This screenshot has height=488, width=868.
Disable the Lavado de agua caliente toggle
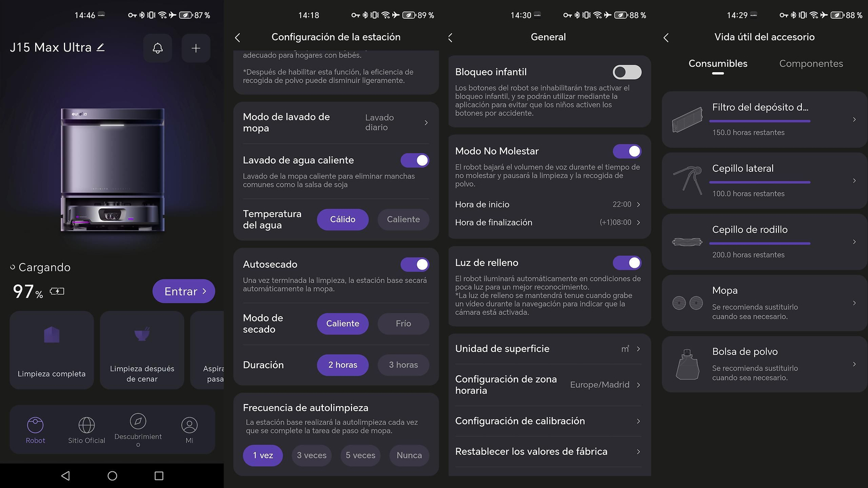pyautogui.click(x=415, y=160)
